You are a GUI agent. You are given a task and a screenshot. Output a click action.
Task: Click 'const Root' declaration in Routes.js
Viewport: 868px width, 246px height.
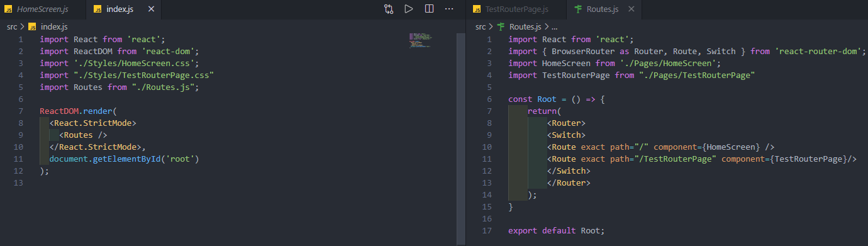coord(532,99)
